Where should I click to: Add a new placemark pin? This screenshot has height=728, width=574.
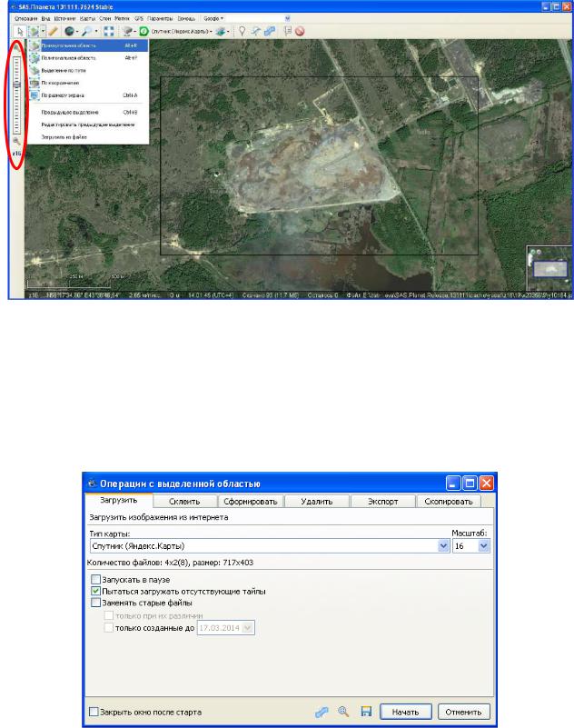point(242,31)
